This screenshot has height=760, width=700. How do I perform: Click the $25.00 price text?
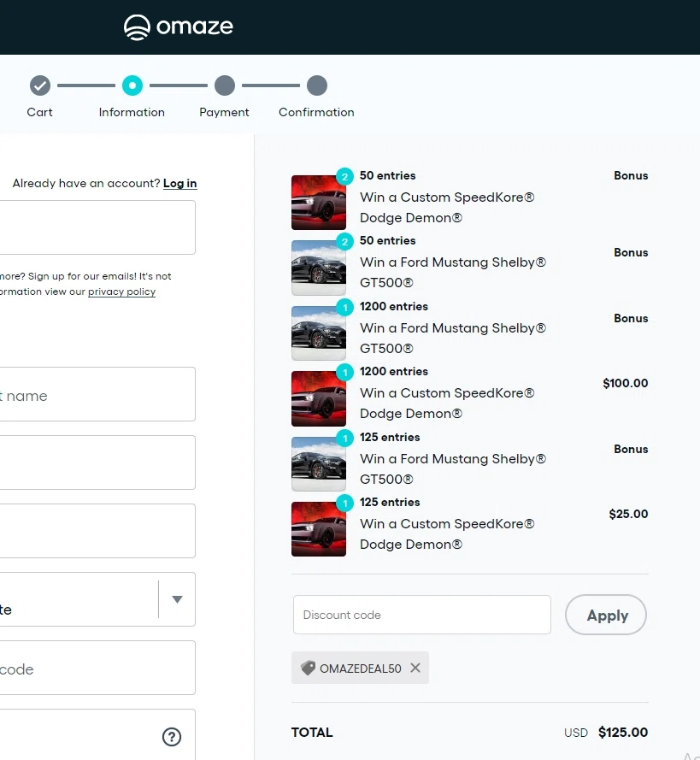tap(628, 515)
